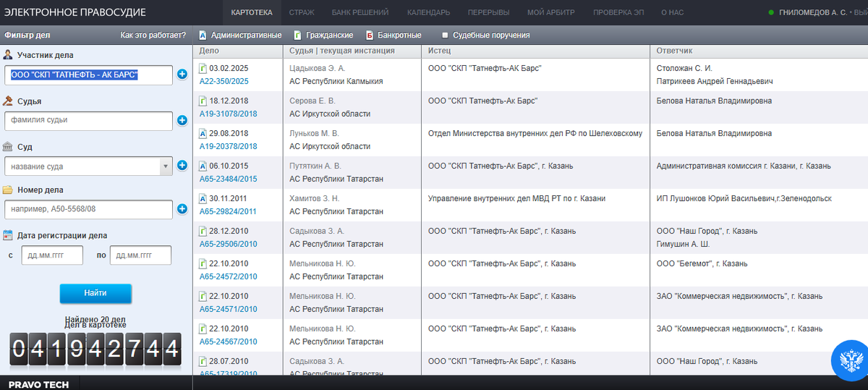Click case type icon for A19-31078/2018
This screenshot has width=868, height=390.
[203, 101]
